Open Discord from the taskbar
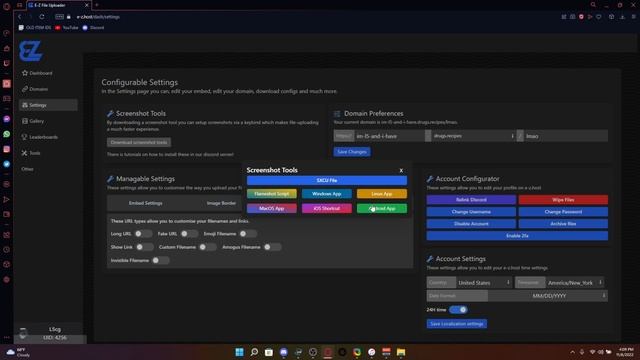The image size is (640, 360). click(x=284, y=352)
